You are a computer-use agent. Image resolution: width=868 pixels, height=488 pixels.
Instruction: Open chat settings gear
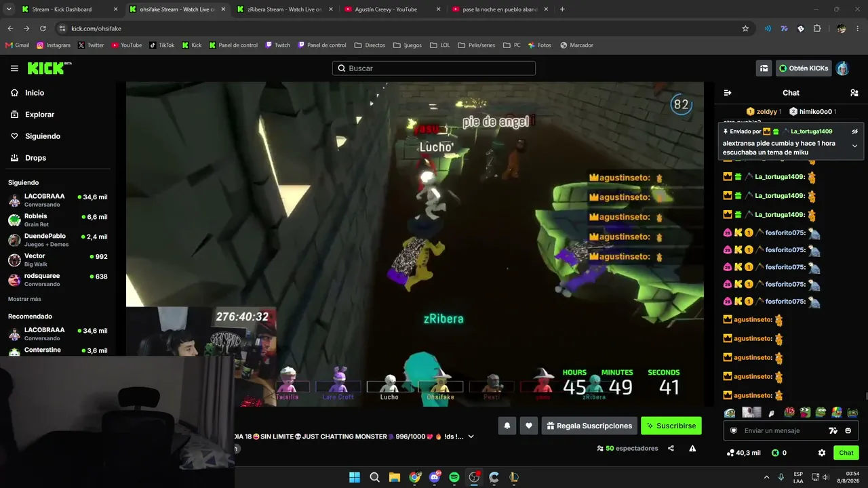tap(822, 453)
